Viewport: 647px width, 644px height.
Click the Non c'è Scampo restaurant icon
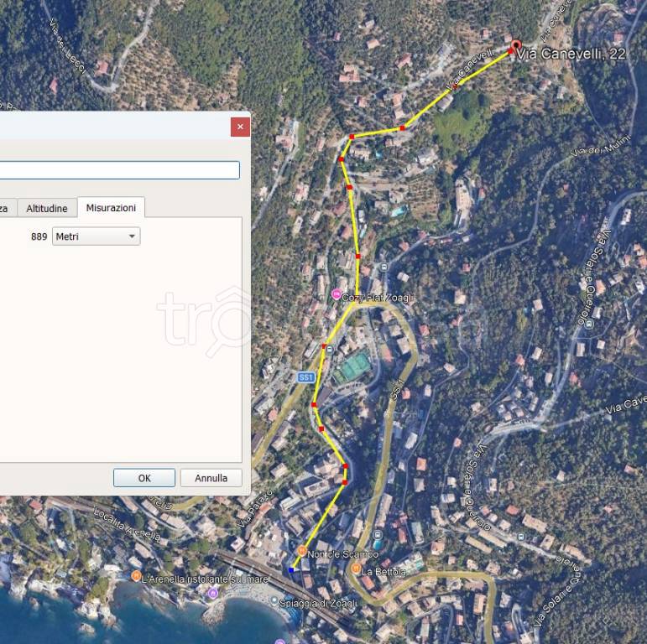click(302, 551)
